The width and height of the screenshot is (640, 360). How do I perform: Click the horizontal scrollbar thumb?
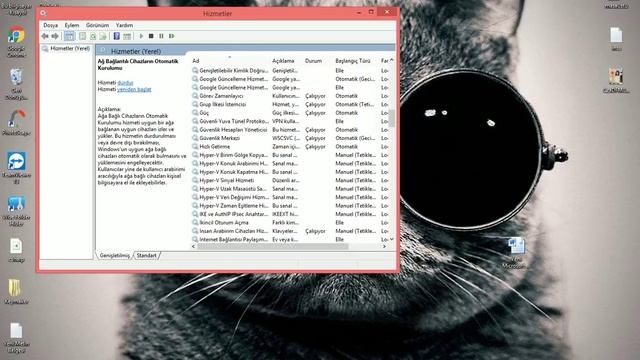[273, 247]
